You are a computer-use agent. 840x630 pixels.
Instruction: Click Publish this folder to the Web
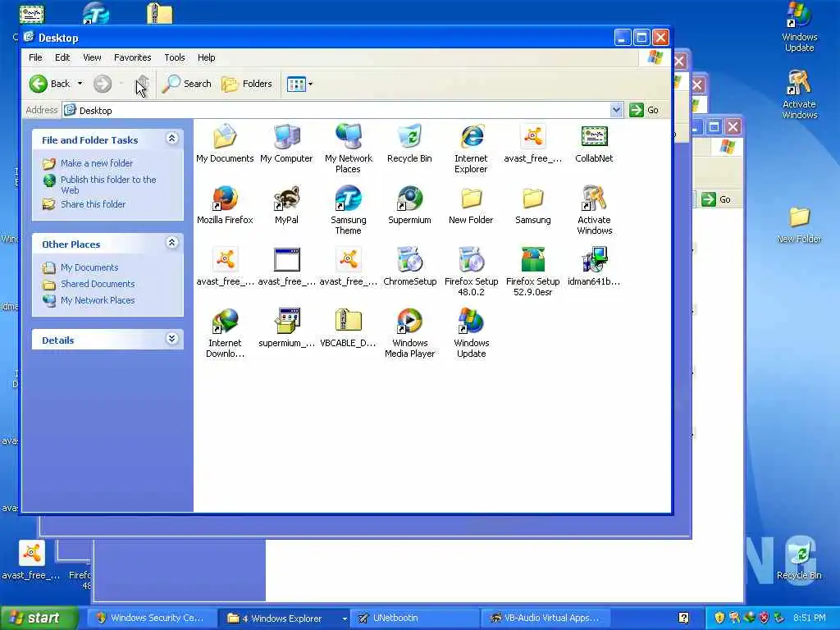point(108,185)
